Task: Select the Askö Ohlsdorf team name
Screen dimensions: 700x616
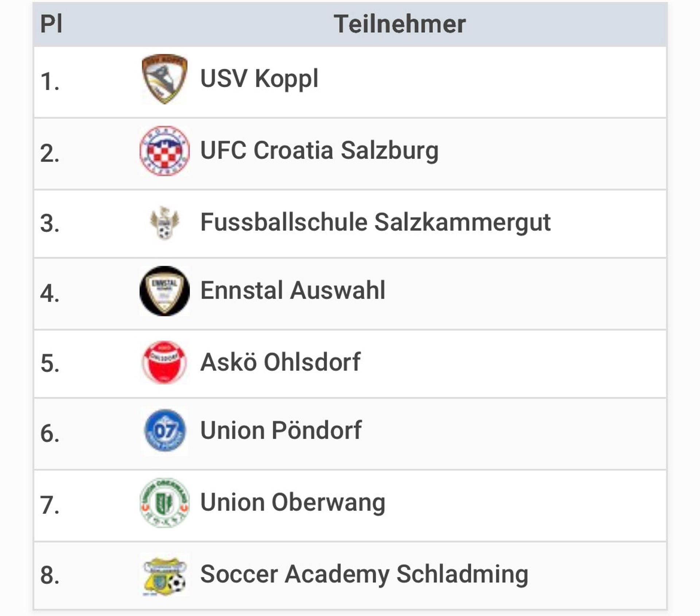Action: click(280, 362)
